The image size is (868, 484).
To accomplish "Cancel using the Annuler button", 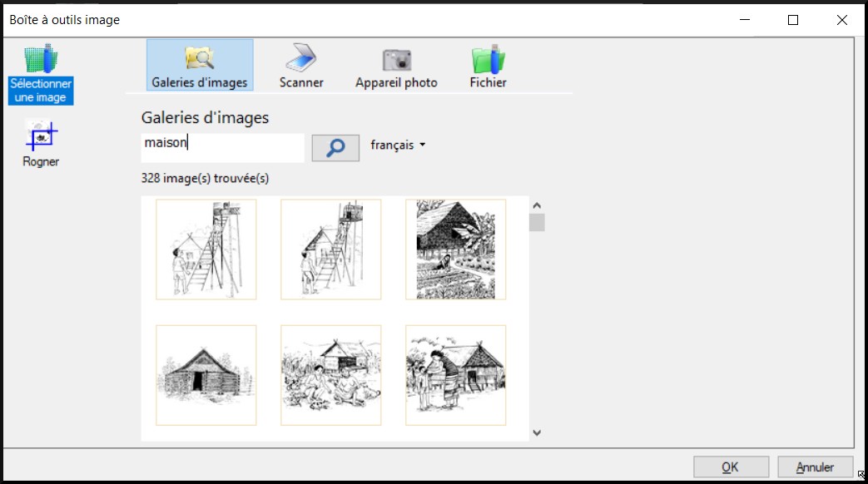I will [816, 467].
